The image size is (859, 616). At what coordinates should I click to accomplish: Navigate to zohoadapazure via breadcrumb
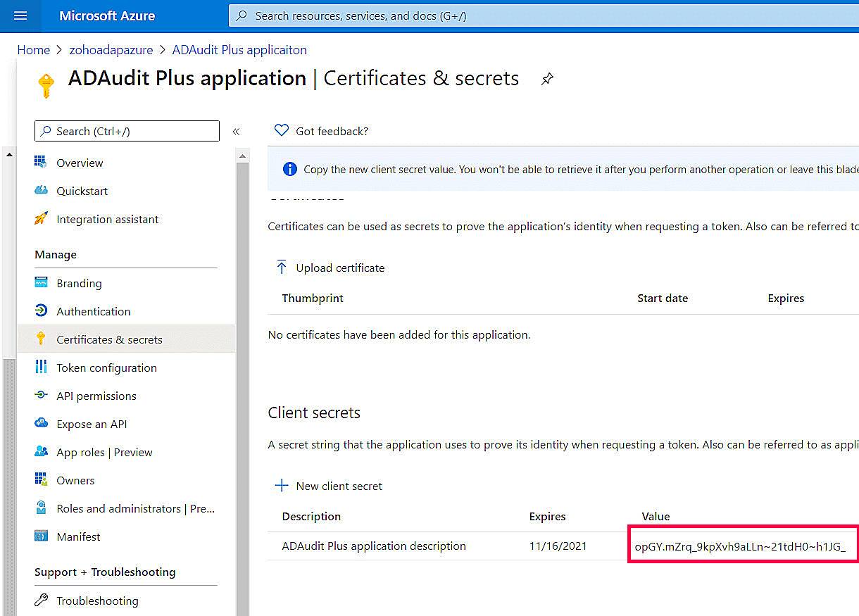(x=111, y=49)
